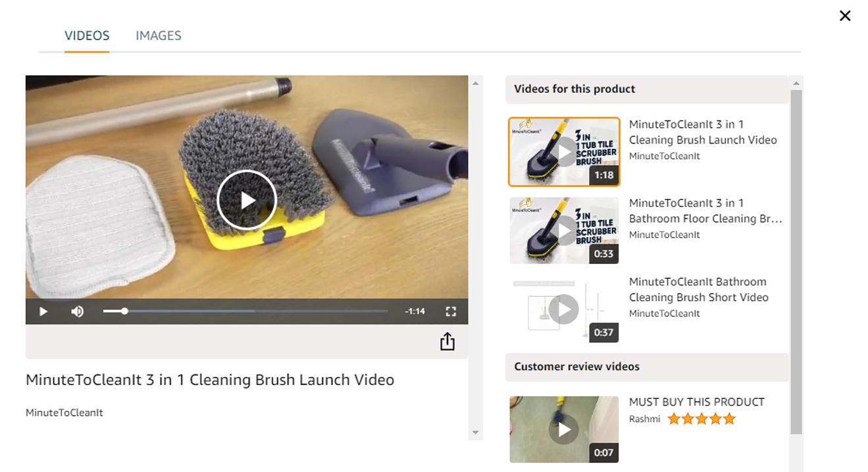
Task: Click scroll up arrow of video panel
Action: coord(476,84)
